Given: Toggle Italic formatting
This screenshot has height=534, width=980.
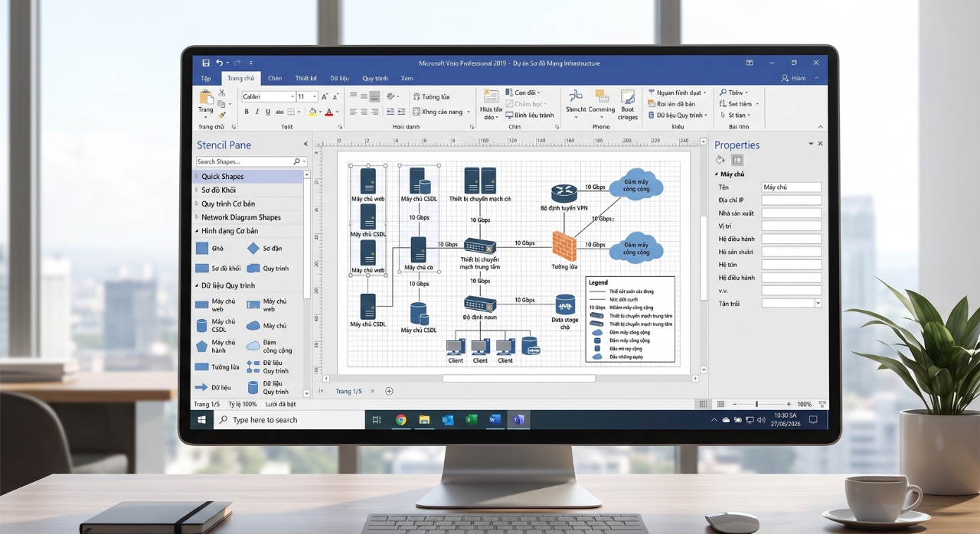Looking at the screenshot, I should 257,112.
